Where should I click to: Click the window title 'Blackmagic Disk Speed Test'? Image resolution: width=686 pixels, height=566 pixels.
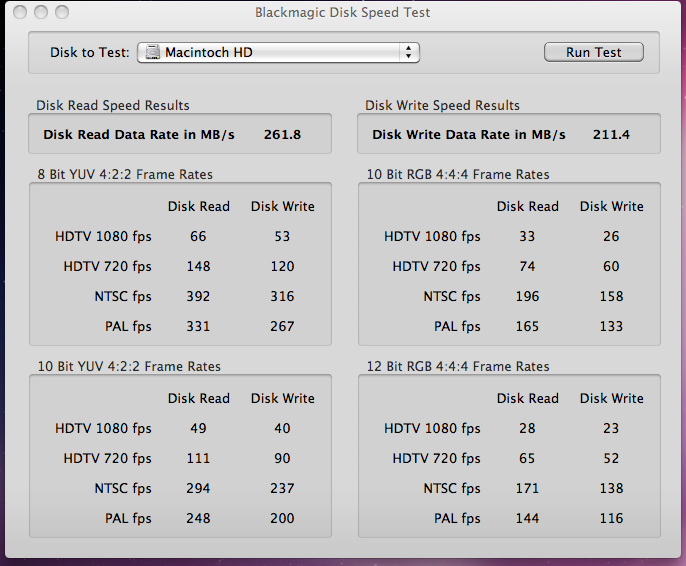(x=343, y=12)
